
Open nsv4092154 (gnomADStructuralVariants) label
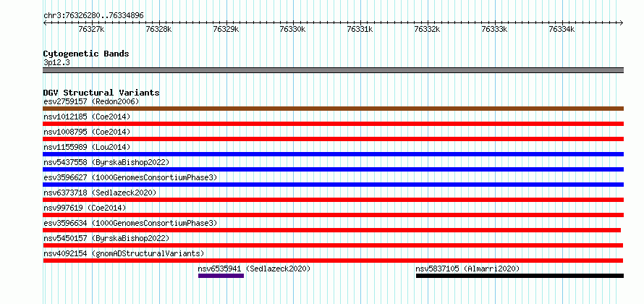(124, 253)
